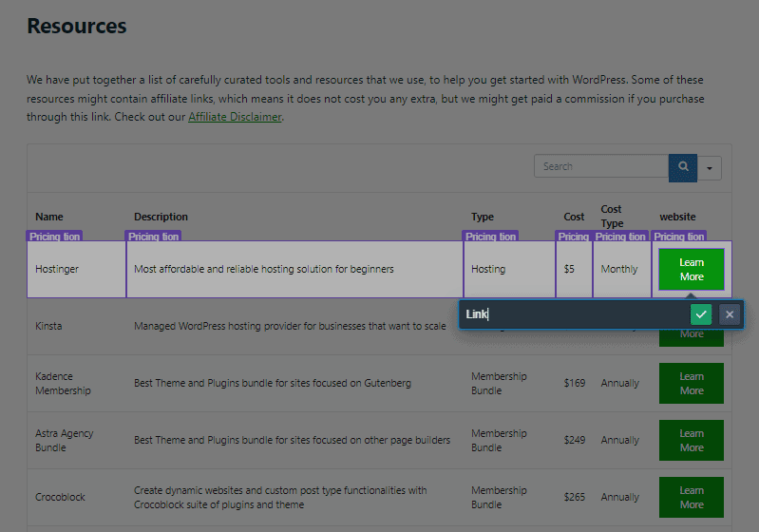Viewport: 759px width, 532px height.
Task: Sort by the Description column header
Action: tap(161, 217)
